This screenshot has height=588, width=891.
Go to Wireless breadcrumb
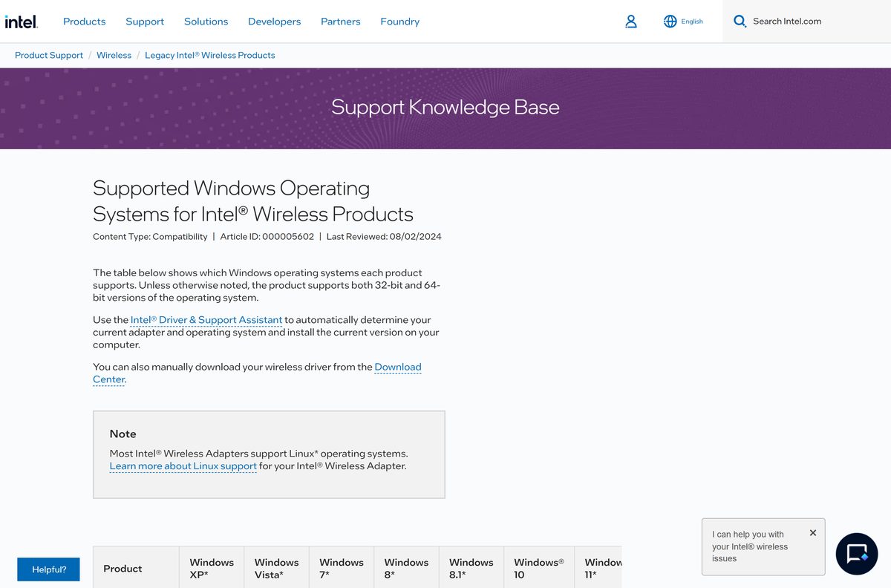[x=114, y=55]
